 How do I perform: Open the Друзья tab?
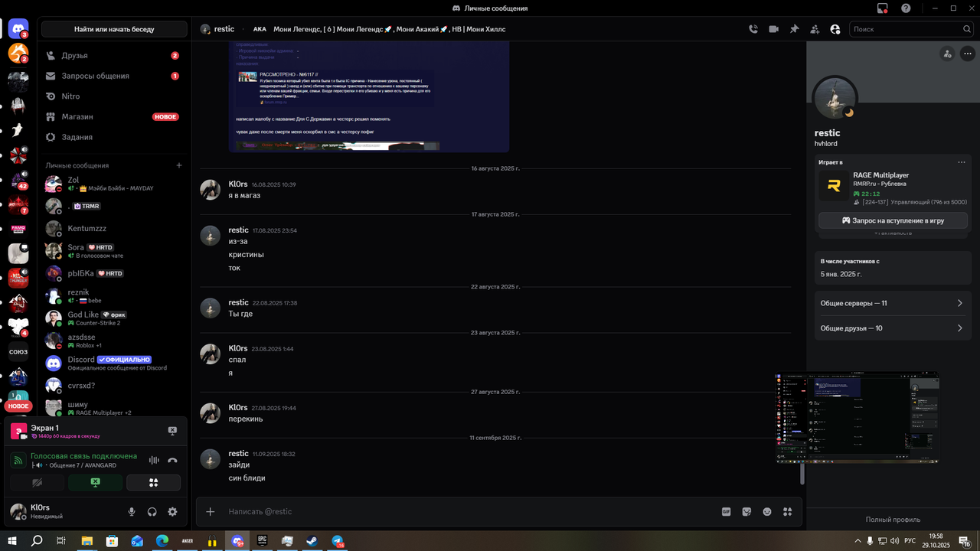[114, 56]
